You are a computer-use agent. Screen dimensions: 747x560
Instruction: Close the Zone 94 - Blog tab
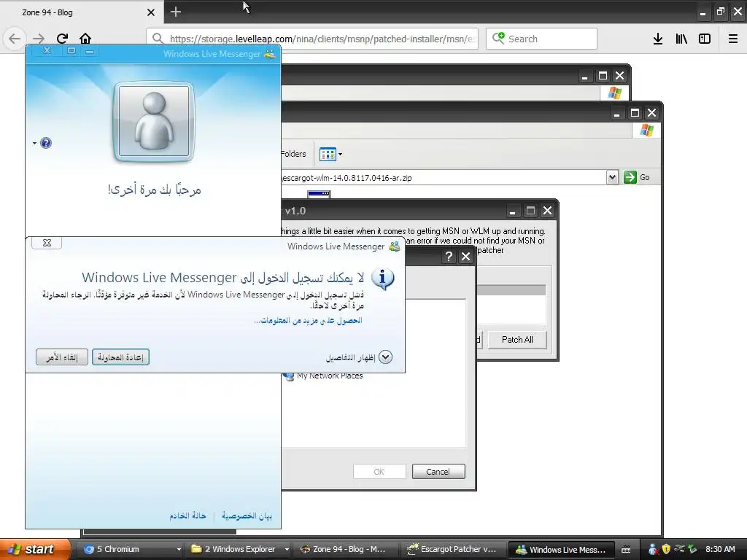151,12
